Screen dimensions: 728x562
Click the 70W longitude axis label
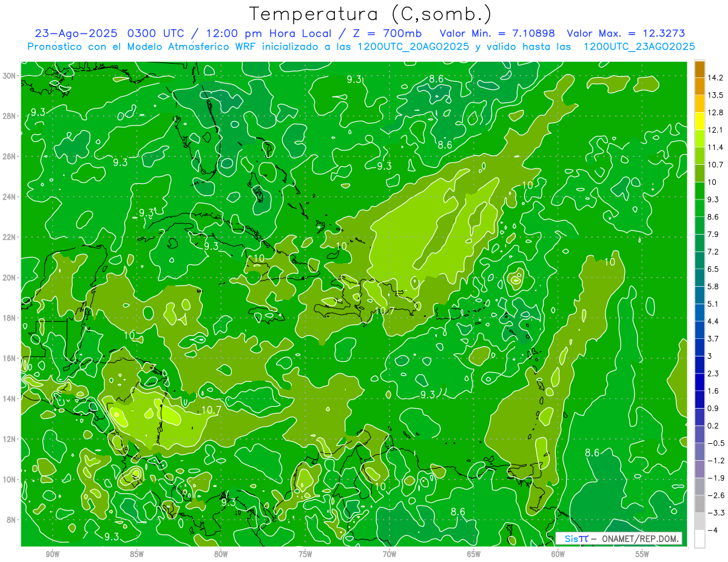[389, 554]
